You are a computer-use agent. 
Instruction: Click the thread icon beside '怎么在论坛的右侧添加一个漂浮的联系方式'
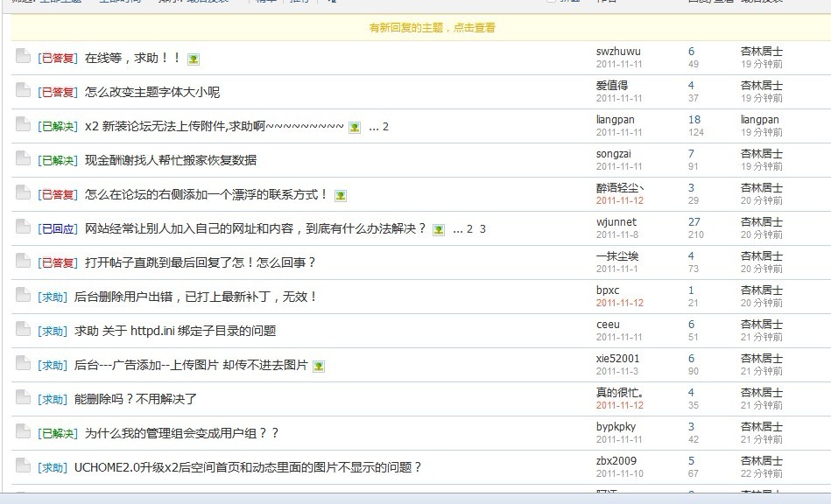23,192
